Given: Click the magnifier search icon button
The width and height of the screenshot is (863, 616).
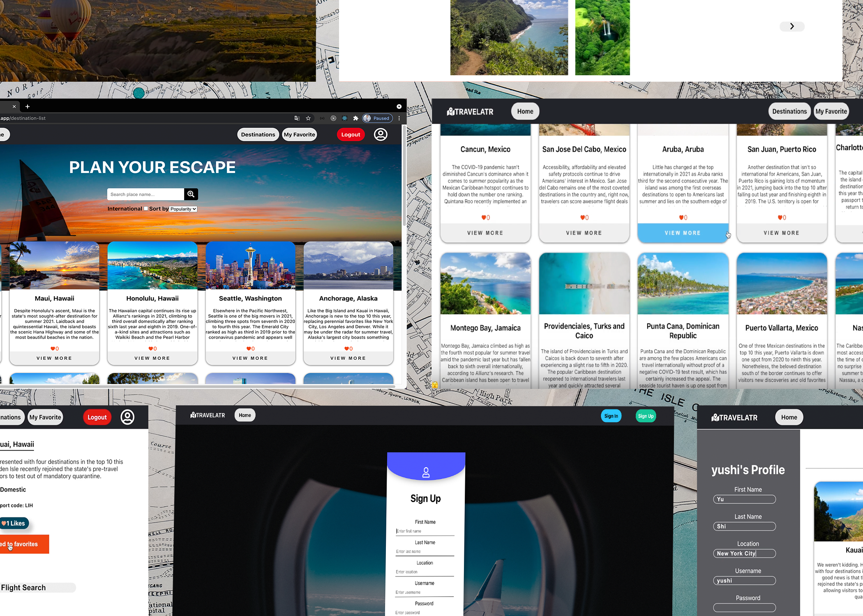Looking at the screenshot, I should coord(191,194).
